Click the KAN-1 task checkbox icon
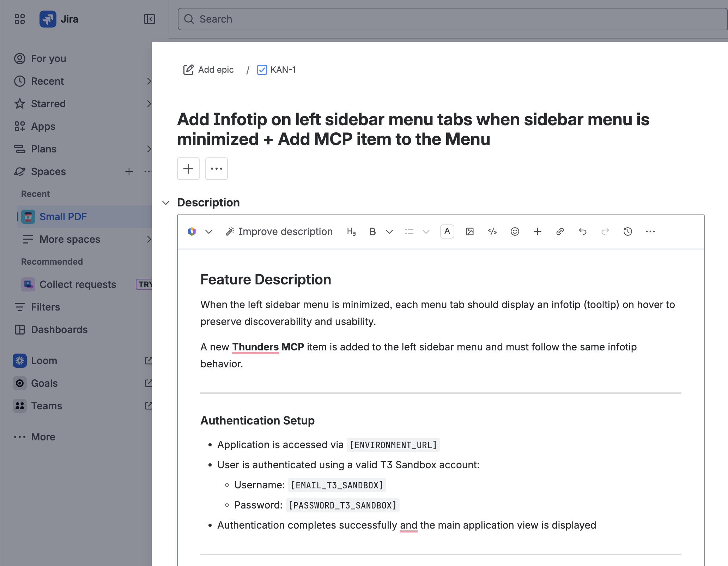This screenshot has height=566, width=728. pyautogui.click(x=262, y=70)
